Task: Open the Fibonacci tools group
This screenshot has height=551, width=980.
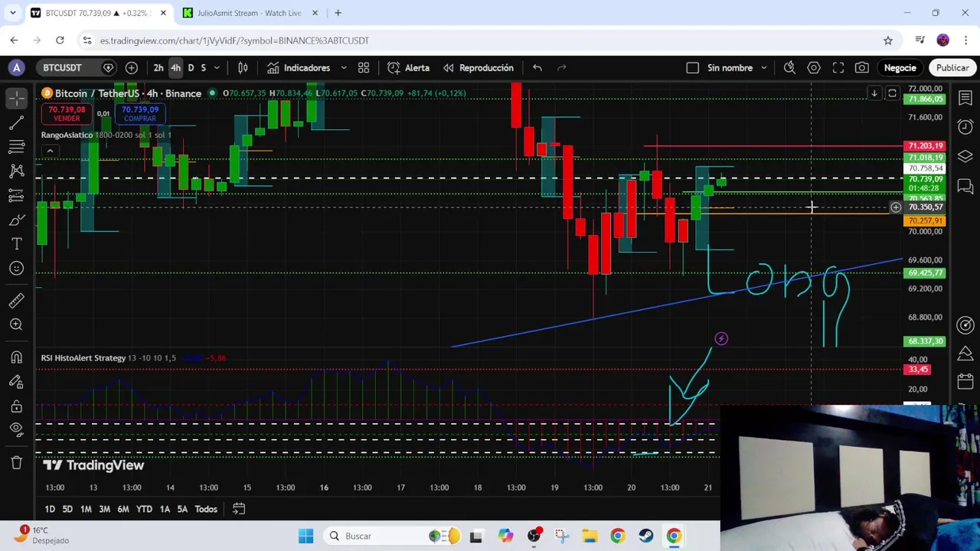Action: pos(17,147)
